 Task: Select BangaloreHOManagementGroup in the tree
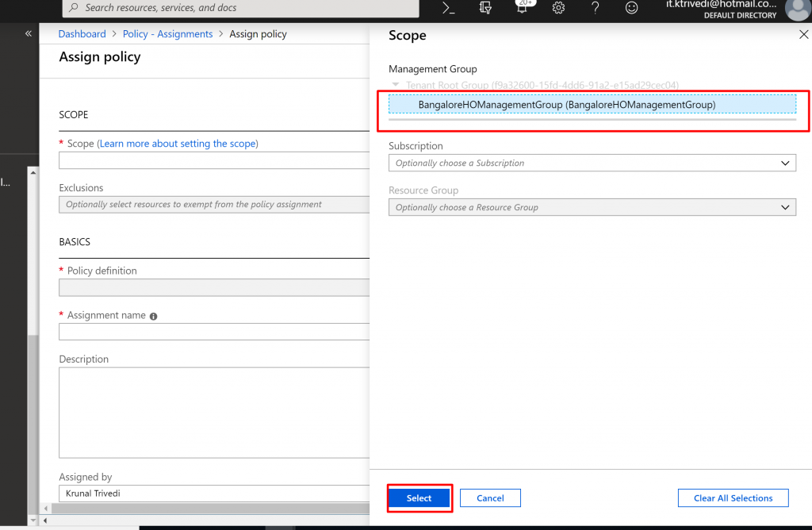click(x=566, y=105)
